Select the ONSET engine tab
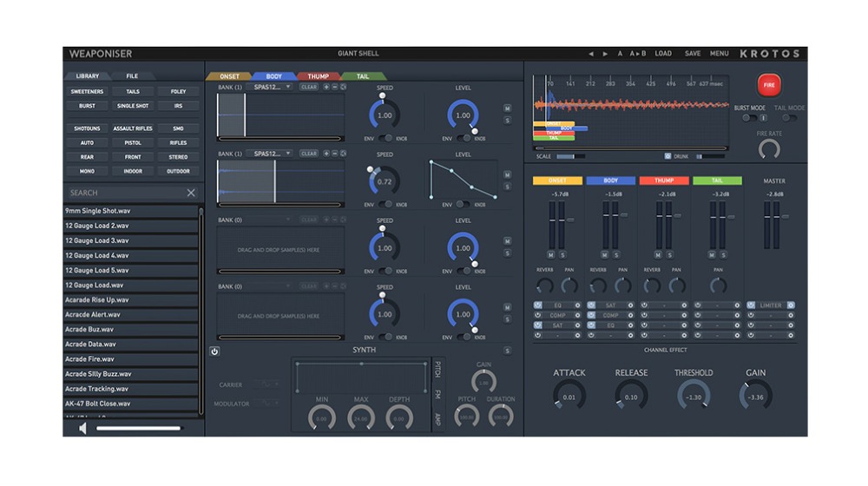Screen dimensions: 868x486 pos(229,76)
